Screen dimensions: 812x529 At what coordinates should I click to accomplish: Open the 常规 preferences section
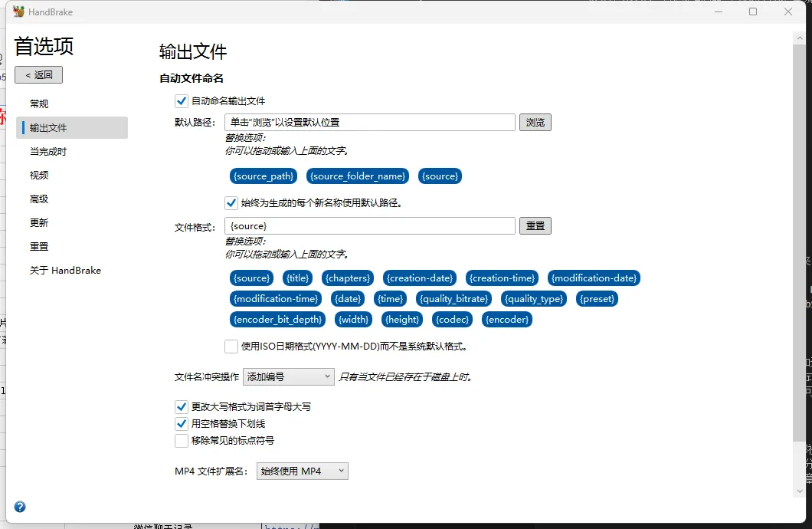[x=72, y=103]
